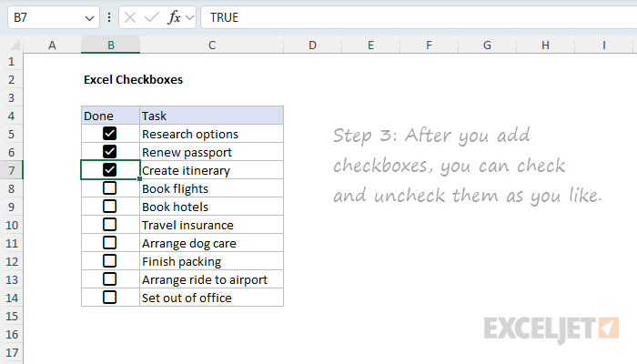
Task: Select the Arrange dog care cell
Action: (x=212, y=243)
